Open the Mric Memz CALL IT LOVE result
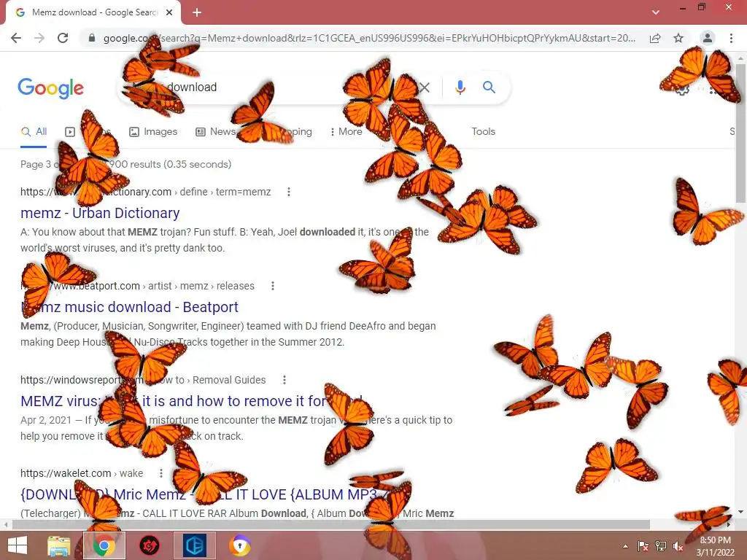Image resolution: width=747 pixels, height=560 pixels. click(x=205, y=494)
